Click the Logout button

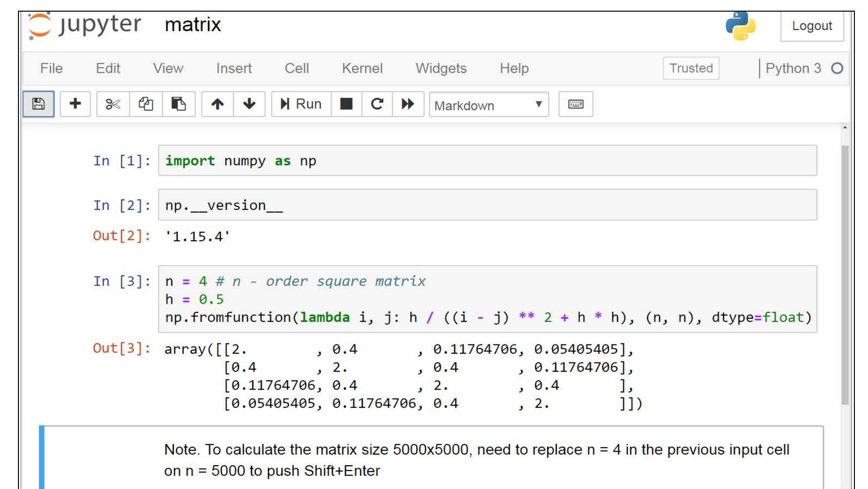(812, 26)
